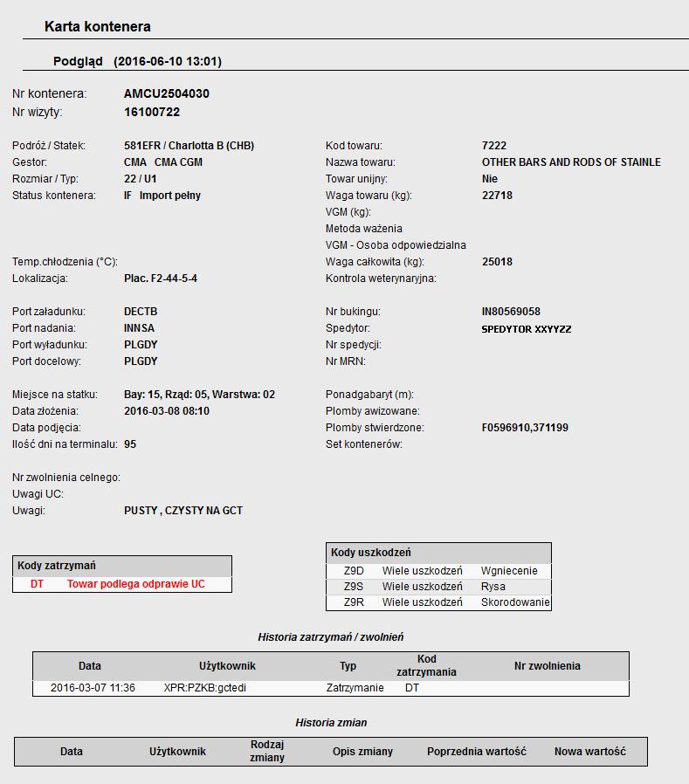Click Opis zmiany column header

pos(362,752)
